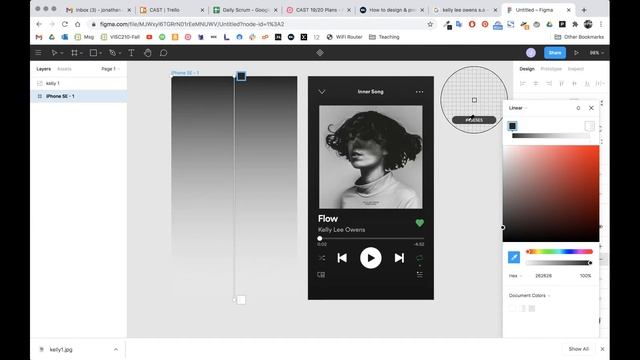Viewport: 640px width, 360px height.
Task: Open the Hex color format dropdown
Action: pos(515,276)
